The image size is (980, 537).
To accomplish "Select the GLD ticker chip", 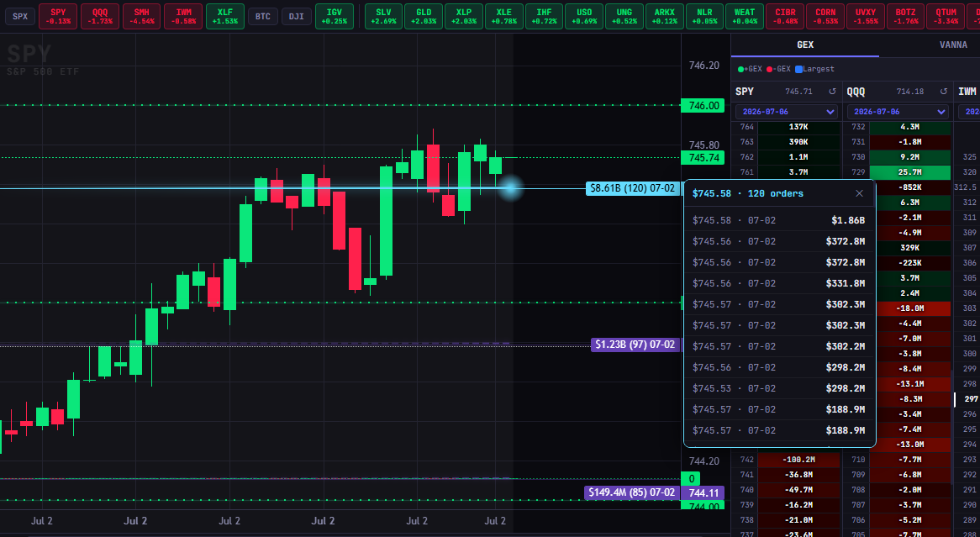I will 424,16.
